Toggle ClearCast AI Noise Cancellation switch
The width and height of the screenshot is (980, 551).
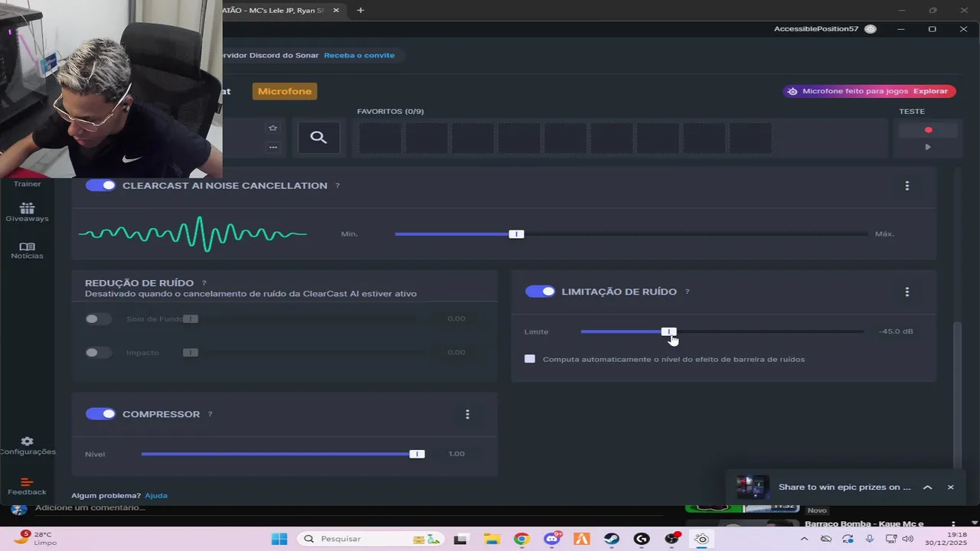(100, 185)
